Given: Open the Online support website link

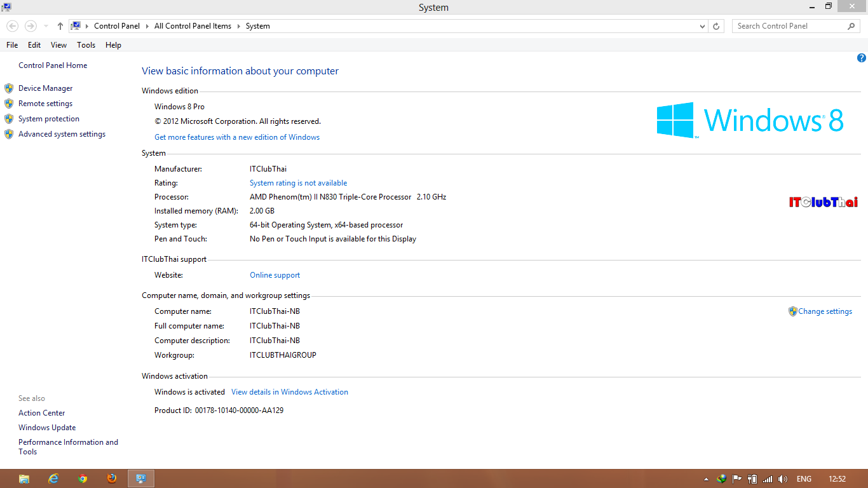Looking at the screenshot, I should click(275, 275).
